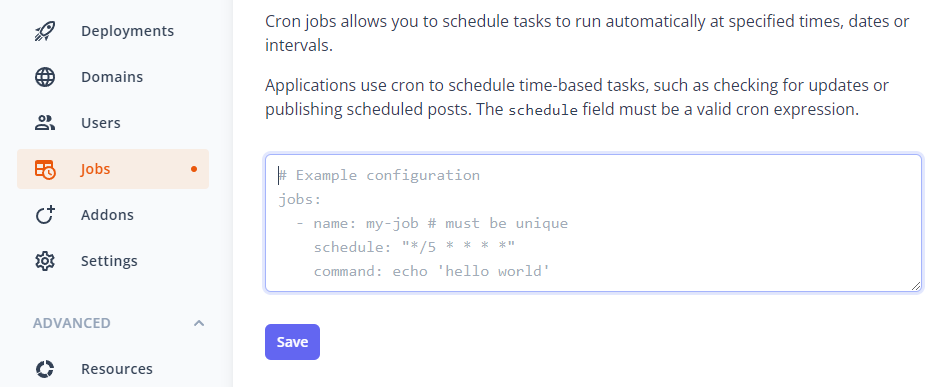Viewport: 939px width, 387px height.
Task: Click the Settings gear icon
Action: tap(45, 261)
